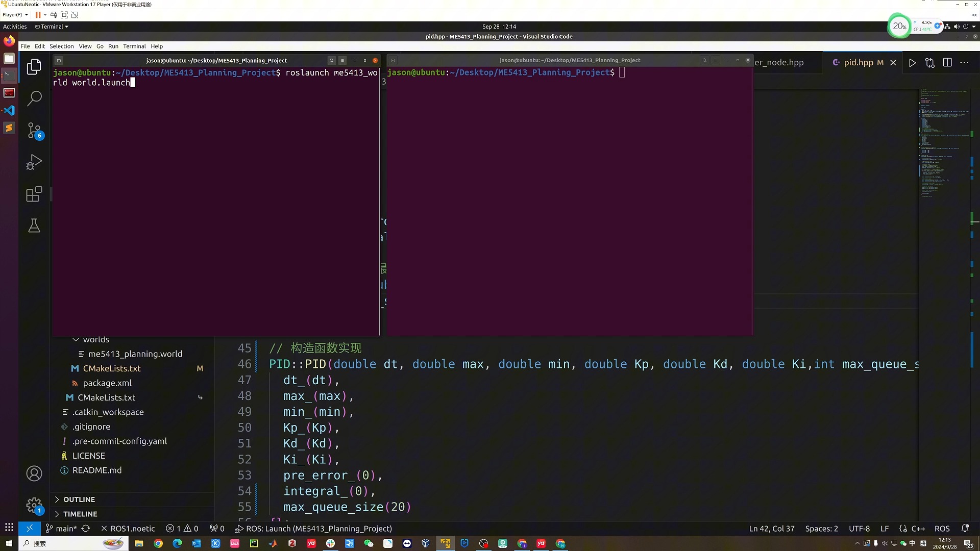
Task: Open the Terminal app menu dropdown
Action: (x=52, y=27)
